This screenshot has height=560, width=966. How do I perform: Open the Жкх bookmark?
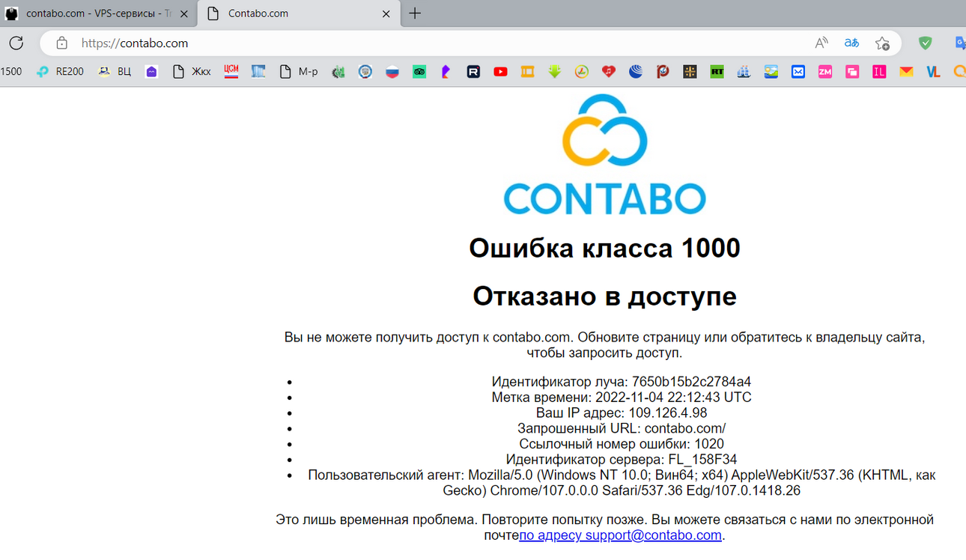(192, 72)
